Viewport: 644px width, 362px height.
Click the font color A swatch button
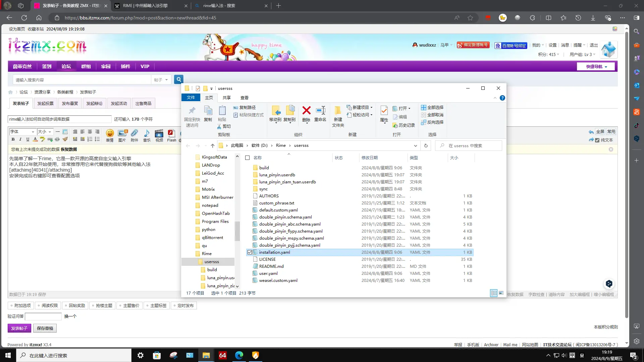click(x=35, y=139)
